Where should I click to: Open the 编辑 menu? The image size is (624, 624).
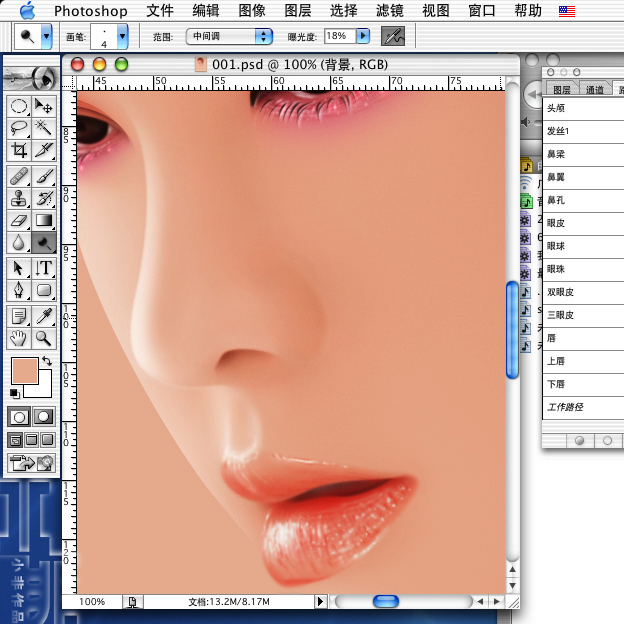coord(206,11)
